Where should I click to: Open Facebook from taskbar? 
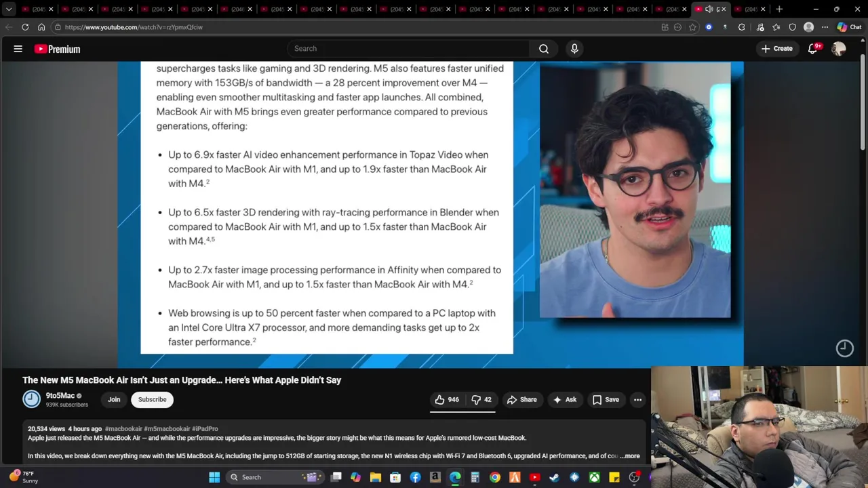click(x=415, y=477)
